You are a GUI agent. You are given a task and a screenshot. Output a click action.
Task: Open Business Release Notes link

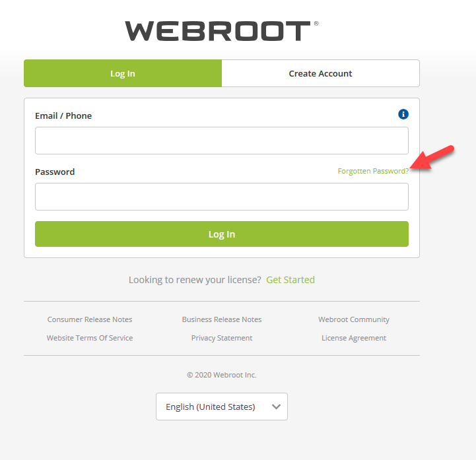(x=222, y=319)
